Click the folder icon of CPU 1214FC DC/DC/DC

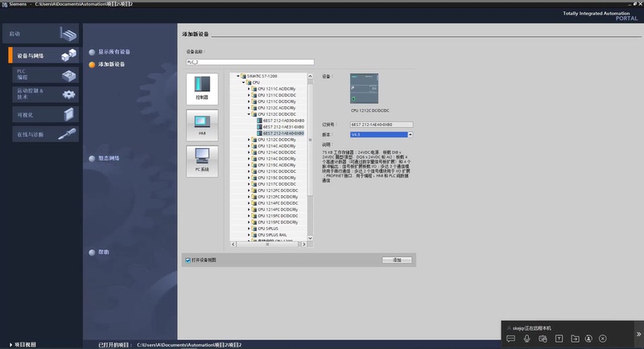(x=254, y=203)
